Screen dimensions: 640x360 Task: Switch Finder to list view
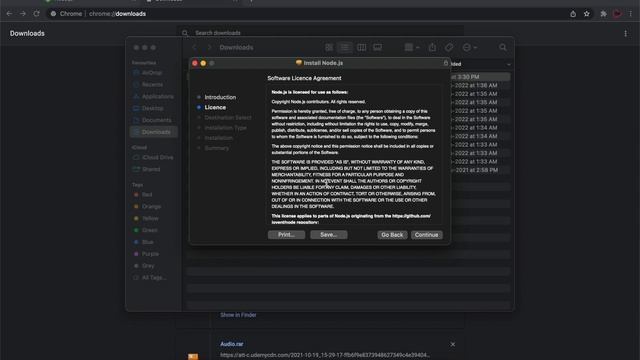pos(345,47)
